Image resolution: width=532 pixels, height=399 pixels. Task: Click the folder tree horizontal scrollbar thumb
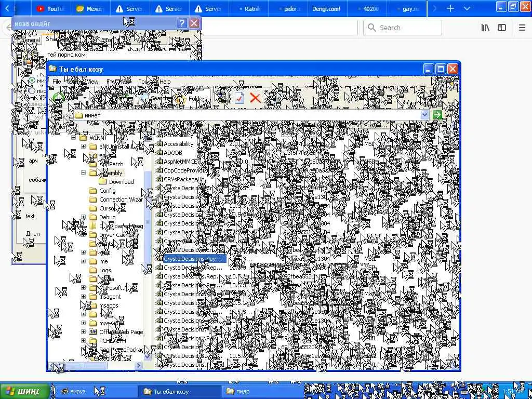coord(81,365)
